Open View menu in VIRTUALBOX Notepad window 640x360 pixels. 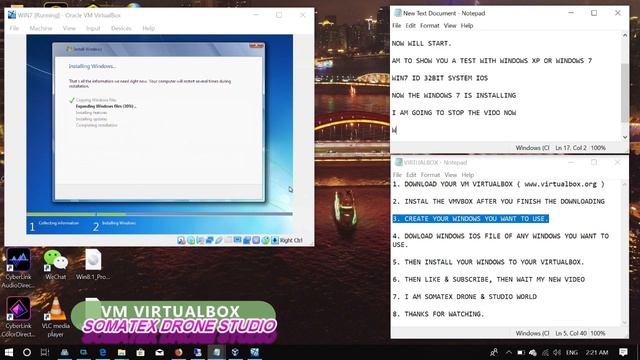tap(450, 175)
